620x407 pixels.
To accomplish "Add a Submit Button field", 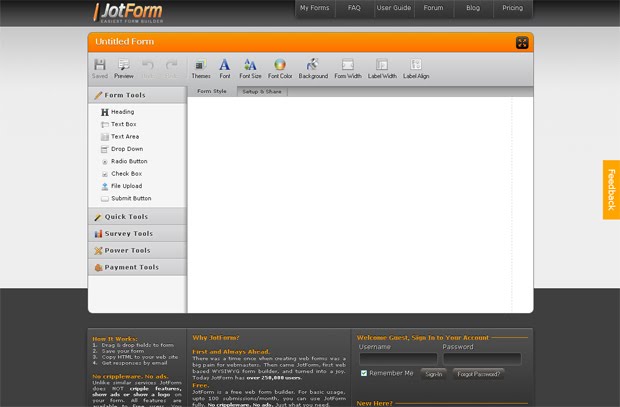I will [x=126, y=199].
